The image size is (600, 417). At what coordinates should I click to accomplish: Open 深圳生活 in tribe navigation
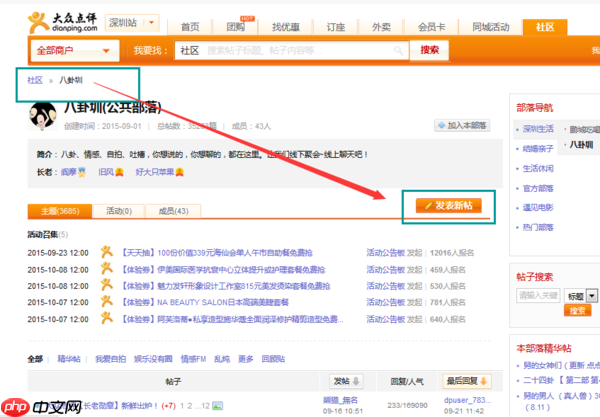[x=538, y=129]
